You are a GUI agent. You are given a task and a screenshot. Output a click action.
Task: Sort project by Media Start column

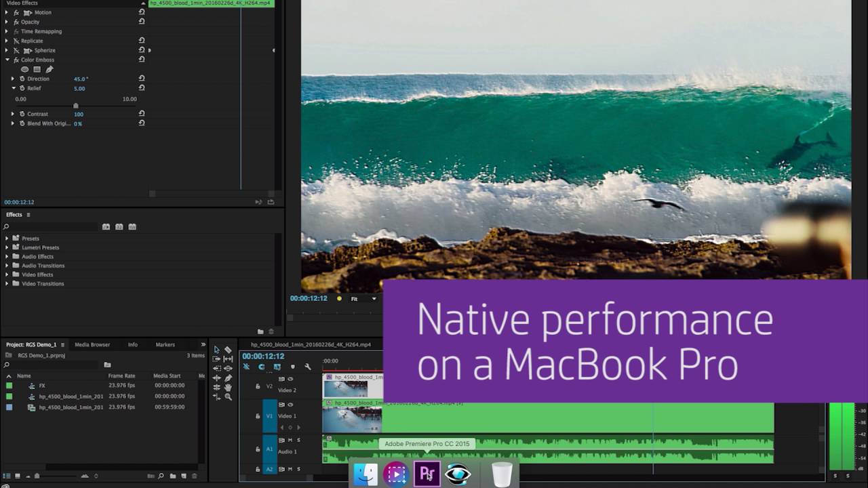click(167, 375)
